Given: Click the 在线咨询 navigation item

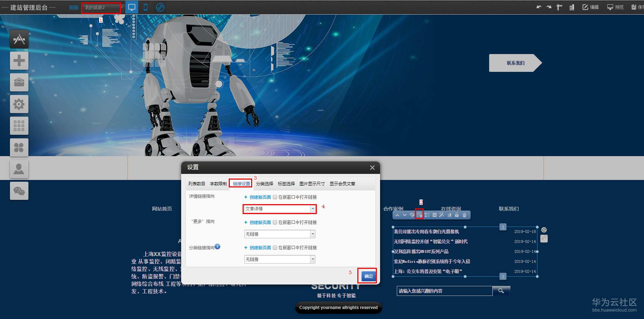Looking at the screenshot, I should pos(451,209).
